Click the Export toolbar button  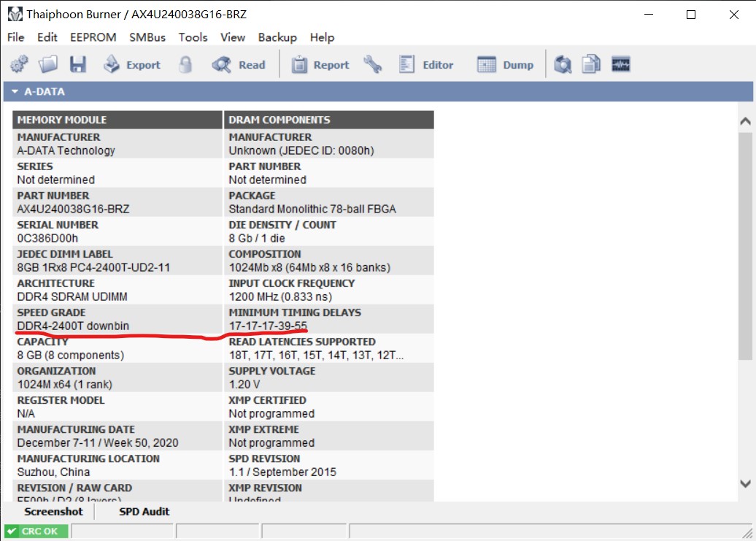(131, 64)
